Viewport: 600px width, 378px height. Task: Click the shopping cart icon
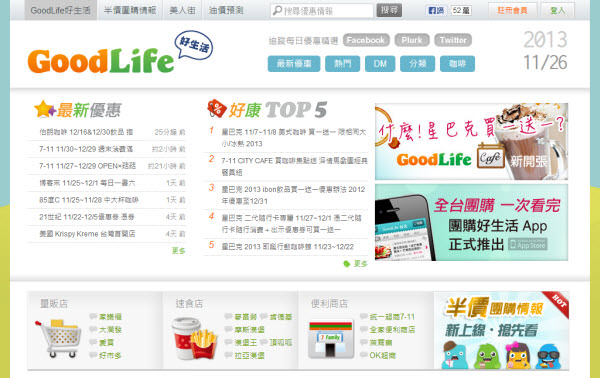click(59, 339)
